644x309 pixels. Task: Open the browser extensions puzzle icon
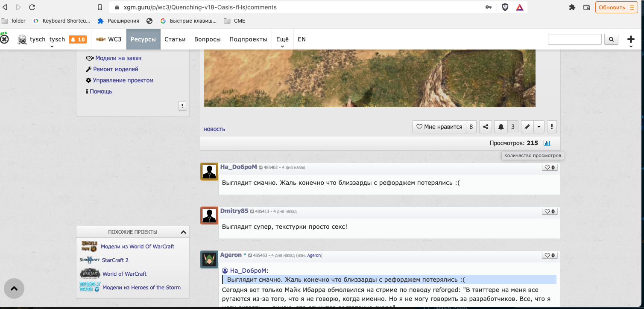(573, 7)
